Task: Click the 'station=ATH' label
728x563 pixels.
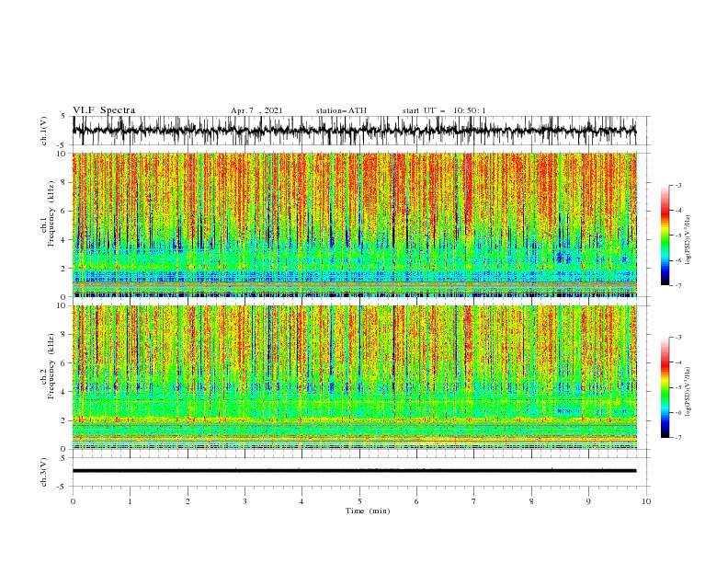Action: tap(341, 110)
